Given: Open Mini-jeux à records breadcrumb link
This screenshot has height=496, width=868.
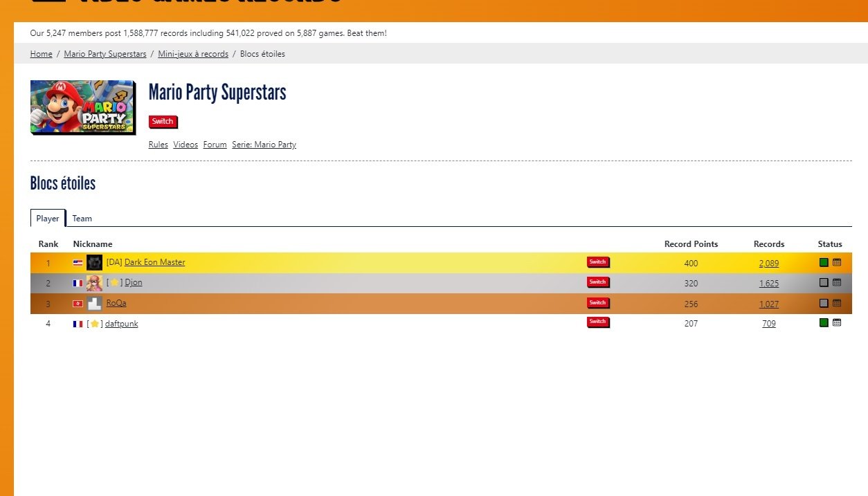Looking at the screenshot, I should pos(193,54).
